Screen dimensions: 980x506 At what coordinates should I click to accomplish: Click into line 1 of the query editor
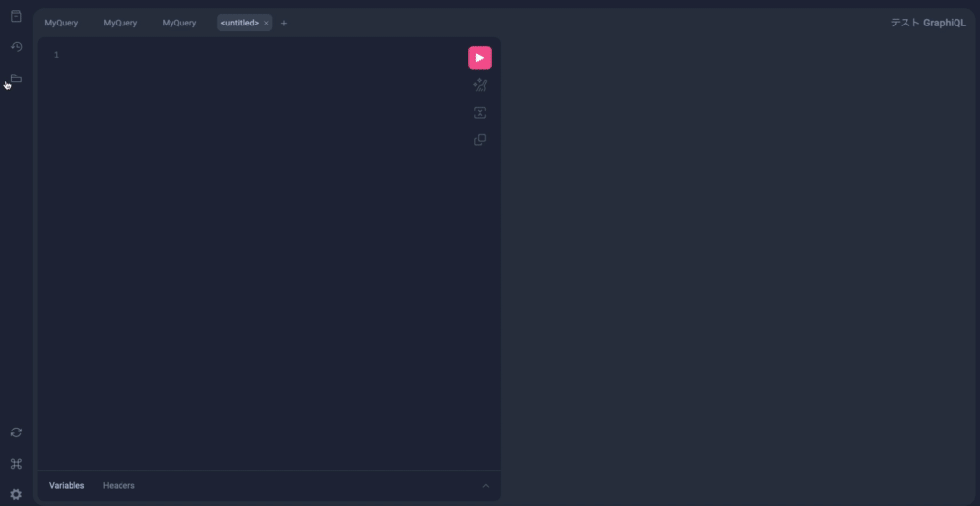pos(263,55)
